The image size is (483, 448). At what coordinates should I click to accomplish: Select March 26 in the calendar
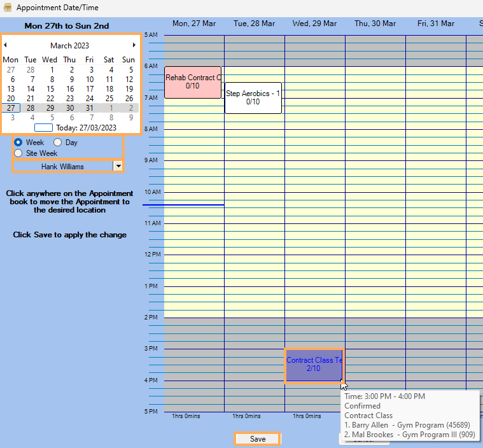coord(129,99)
